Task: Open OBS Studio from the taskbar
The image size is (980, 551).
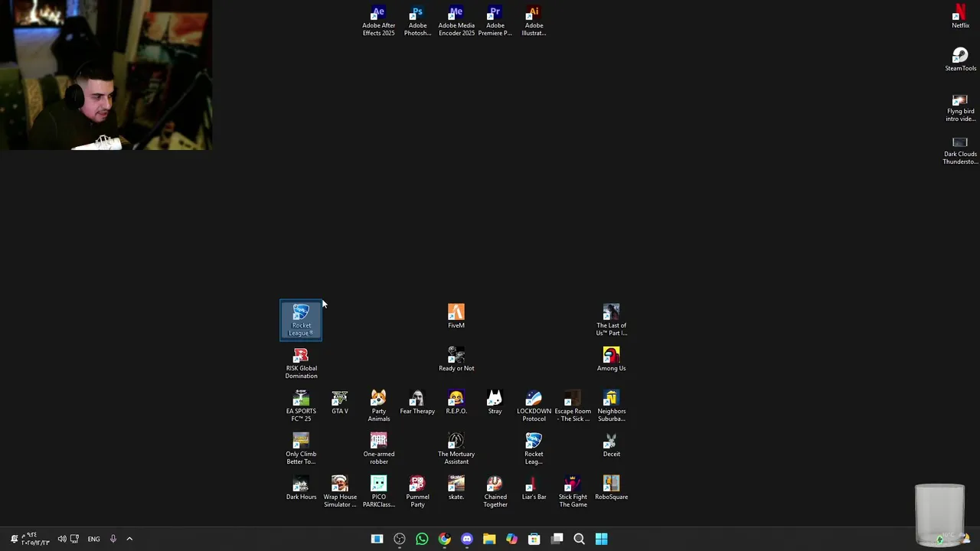Action: point(400,539)
